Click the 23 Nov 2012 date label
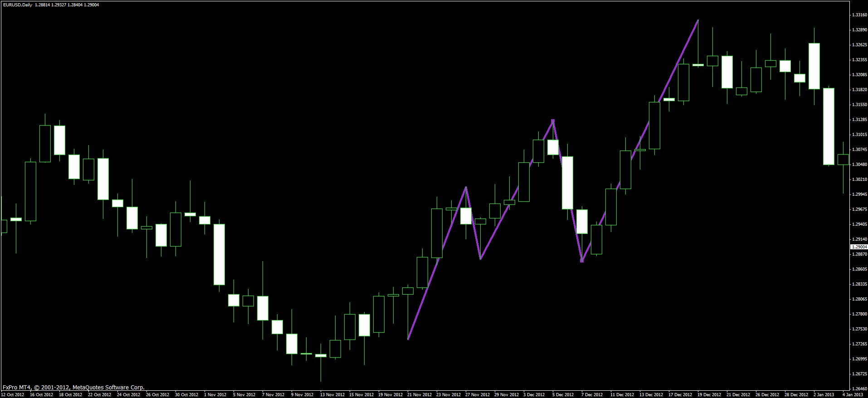The height and width of the screenshot is (398, 868). point(449,395)
